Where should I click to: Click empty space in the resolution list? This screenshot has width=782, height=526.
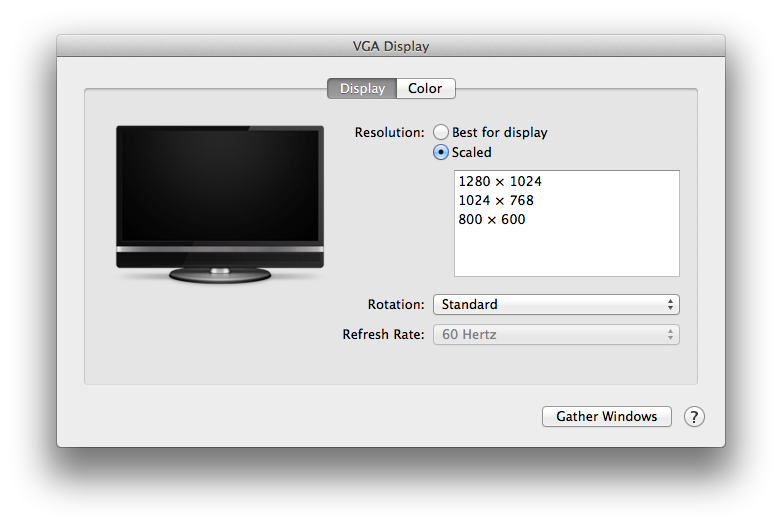tap(566, 253)
